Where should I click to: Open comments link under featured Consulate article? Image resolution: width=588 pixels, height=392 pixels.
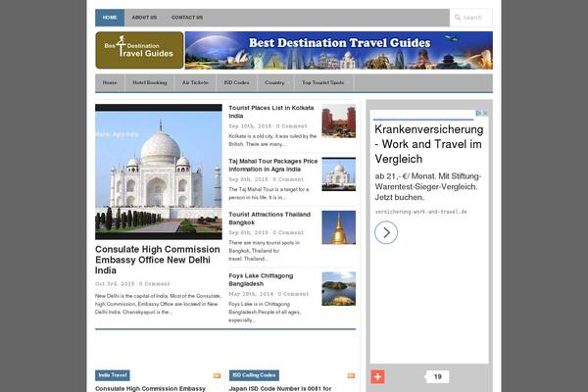[x=155, y=284]
